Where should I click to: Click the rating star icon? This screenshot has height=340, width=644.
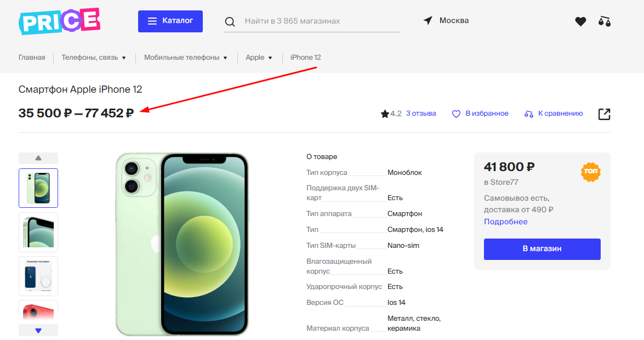click(x=385, y=114)
